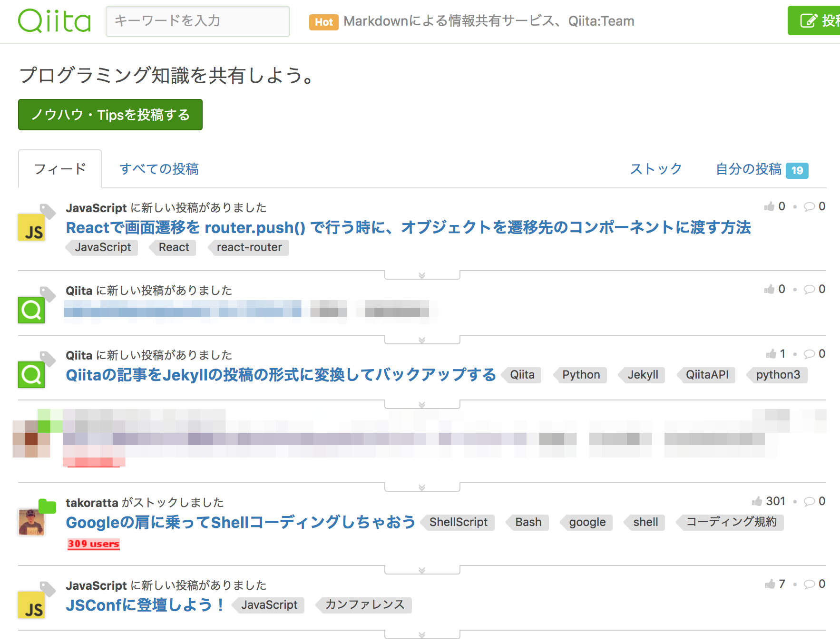Click the thumbs-up icon on the JSConf article
This screenshot has width=840, height=643.
tap(770, 584)
